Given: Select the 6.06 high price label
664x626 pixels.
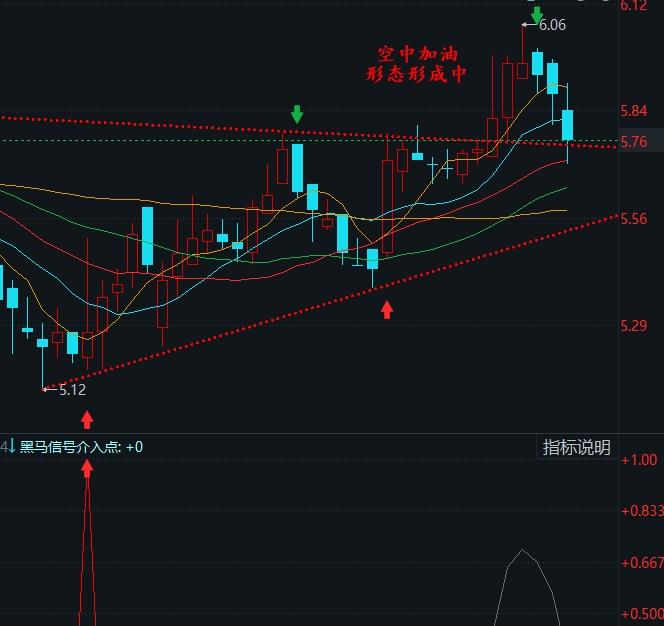Looking at the screenshot, I should [x=552, y=25].
